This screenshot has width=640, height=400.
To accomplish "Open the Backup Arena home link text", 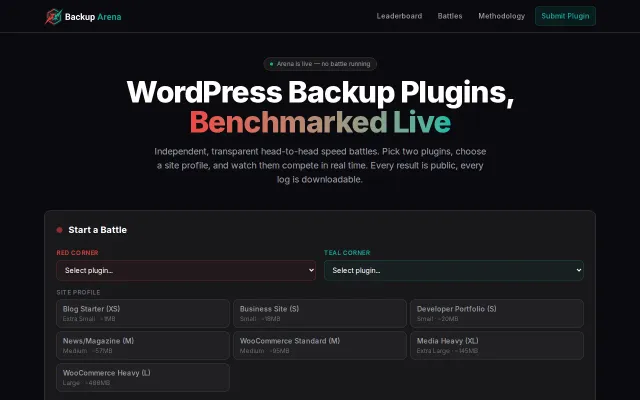I will [x=93, y=17].
